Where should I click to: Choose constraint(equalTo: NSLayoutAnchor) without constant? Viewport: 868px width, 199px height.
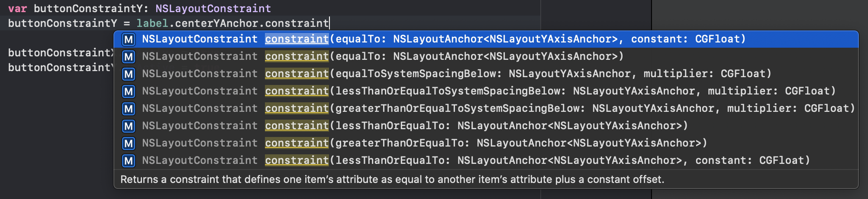click(486, 56)
